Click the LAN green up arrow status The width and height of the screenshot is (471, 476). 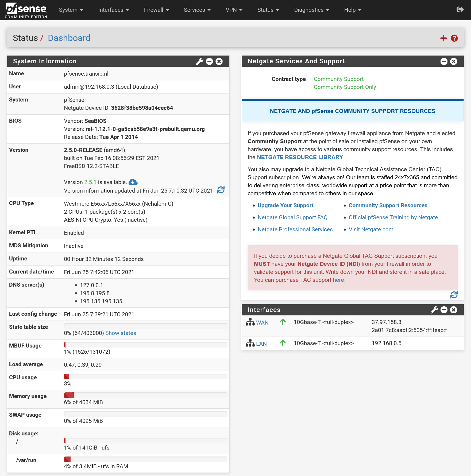[x=283, y=343]
